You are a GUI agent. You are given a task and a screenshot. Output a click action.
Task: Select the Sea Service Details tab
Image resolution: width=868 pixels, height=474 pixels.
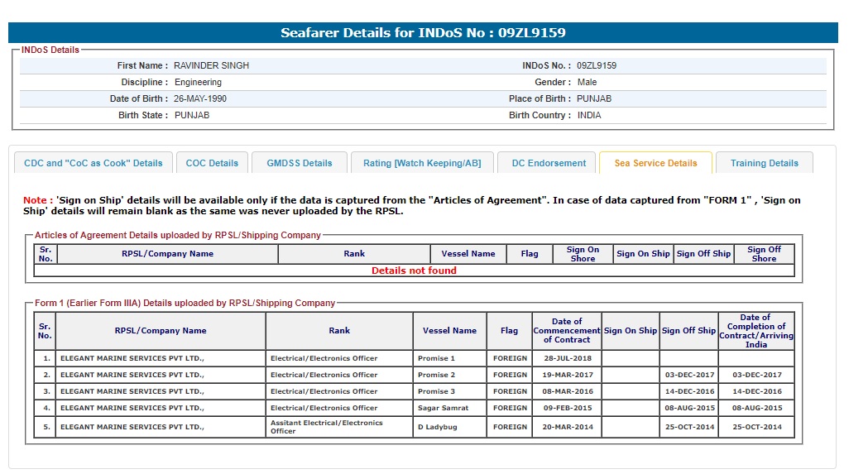(655, 163)
